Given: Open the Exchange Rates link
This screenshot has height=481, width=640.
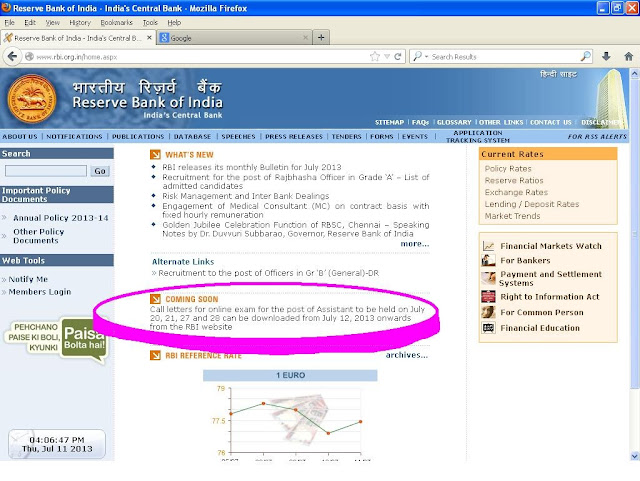Looking at the screenshot, I should click(516, 192).
